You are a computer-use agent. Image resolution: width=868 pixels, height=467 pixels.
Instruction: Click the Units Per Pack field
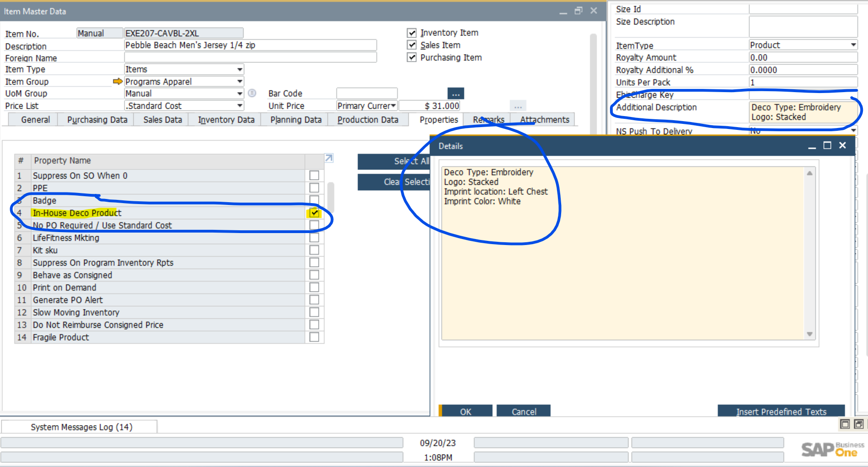803,82
